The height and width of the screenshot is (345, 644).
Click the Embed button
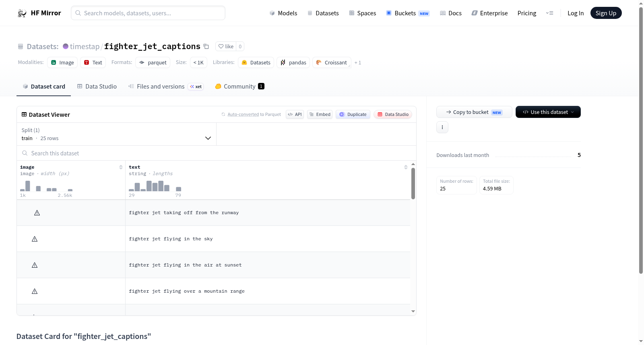[x=320, y=114]
